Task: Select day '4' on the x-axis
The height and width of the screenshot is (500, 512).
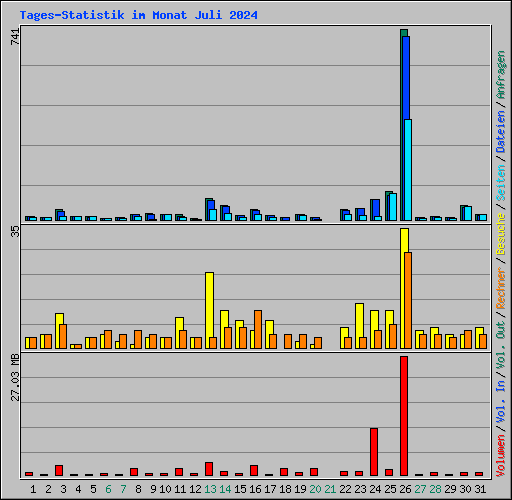Action: coord(78,489)
